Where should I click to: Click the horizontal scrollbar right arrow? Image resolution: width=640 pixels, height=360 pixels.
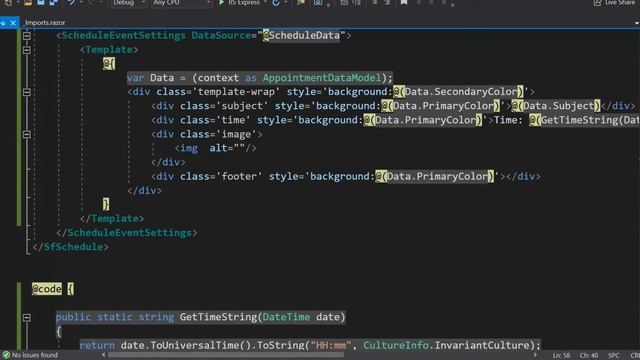tap(536, 355)
